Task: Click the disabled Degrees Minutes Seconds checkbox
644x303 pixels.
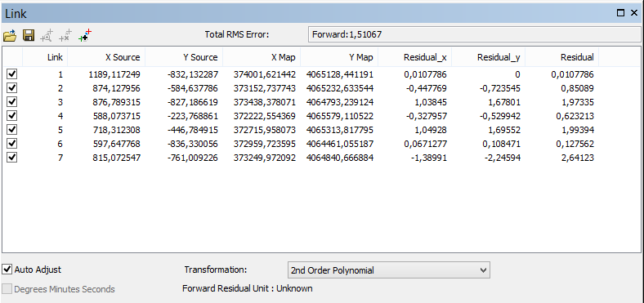Action: (x=7, y=289)
